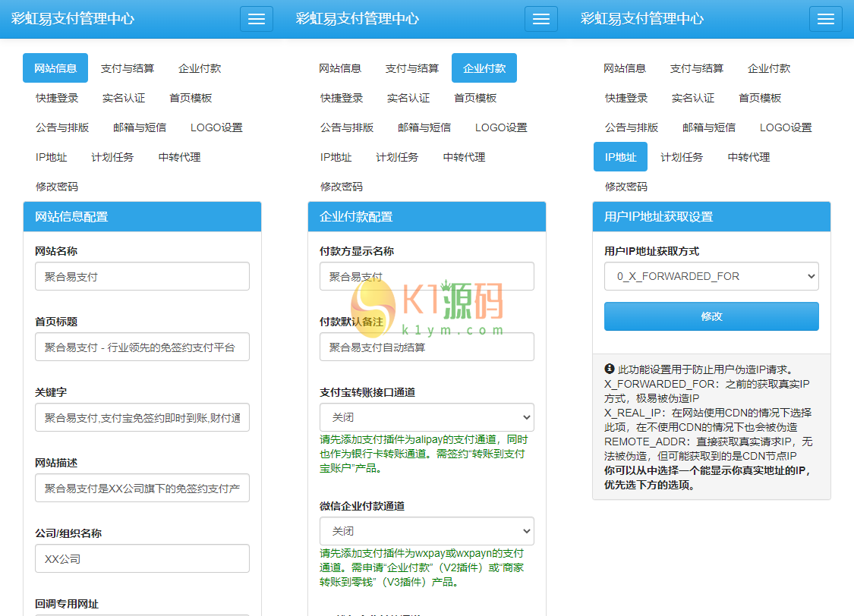The height and width of the screenshot is (616, 854).
Task: Click 彩虹易支付管理中心 title in right panel
Action: 642,19
